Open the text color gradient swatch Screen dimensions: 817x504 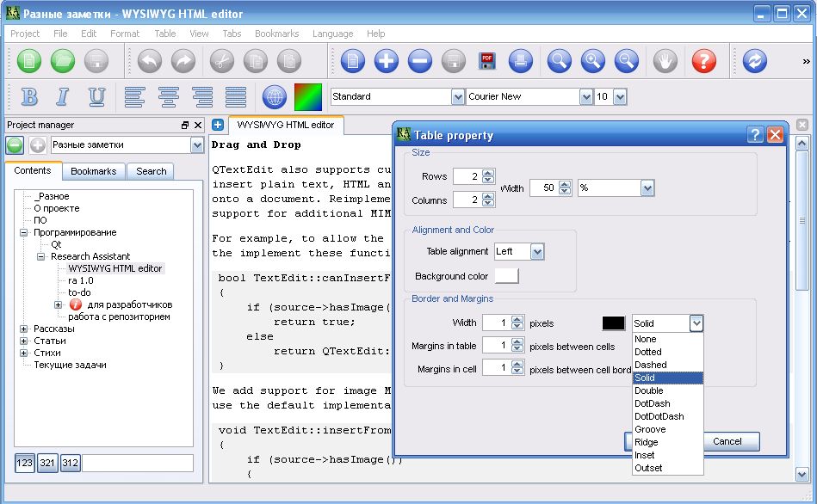click(308, 97)
